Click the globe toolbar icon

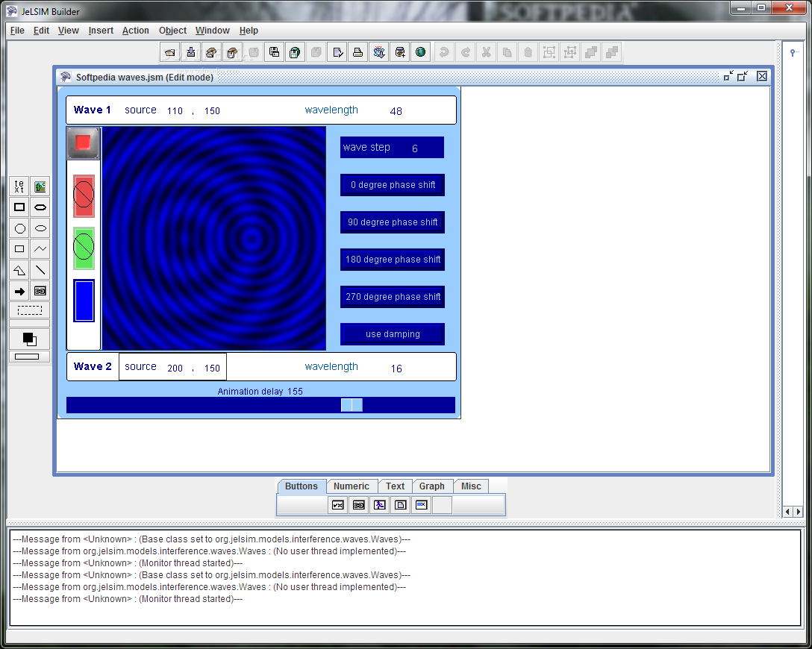[420, 52]
